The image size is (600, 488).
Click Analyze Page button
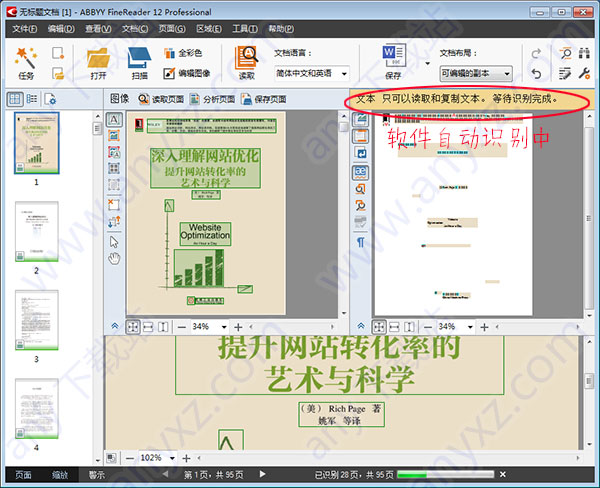pyautogui.click(x=212, y=99)
